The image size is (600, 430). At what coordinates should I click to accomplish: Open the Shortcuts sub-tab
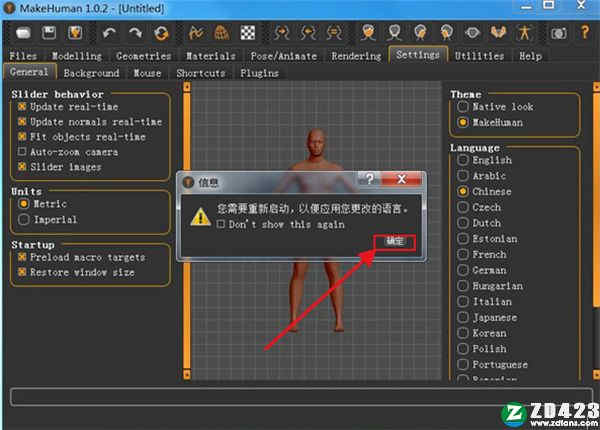coord(201,73)
